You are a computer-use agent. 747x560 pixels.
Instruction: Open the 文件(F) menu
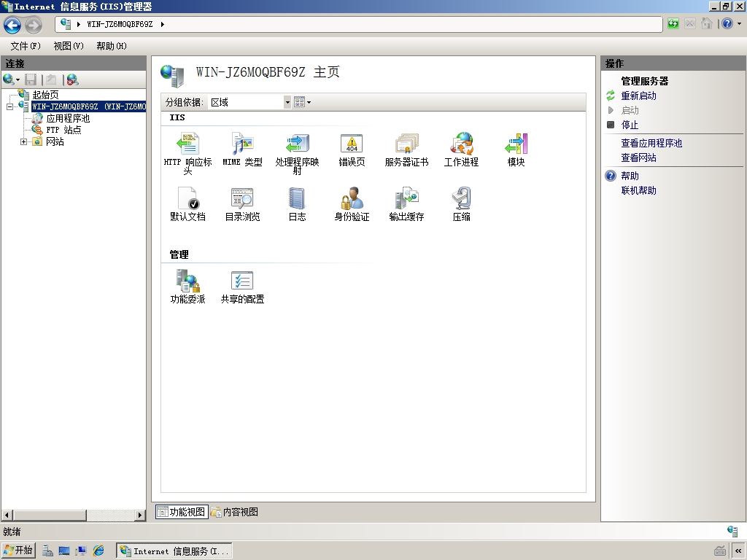(26, 46)
